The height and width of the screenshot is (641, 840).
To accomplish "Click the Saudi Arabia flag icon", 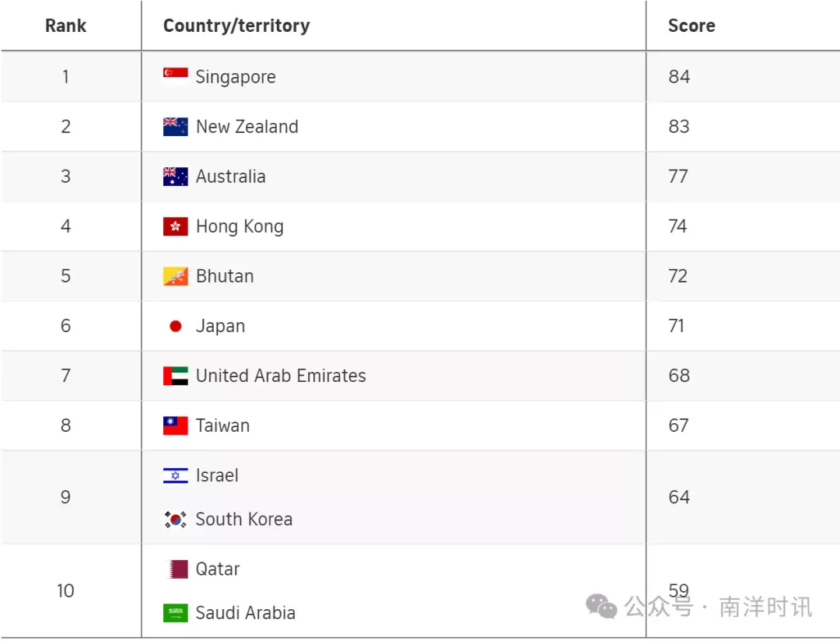I will pos(175,612).
